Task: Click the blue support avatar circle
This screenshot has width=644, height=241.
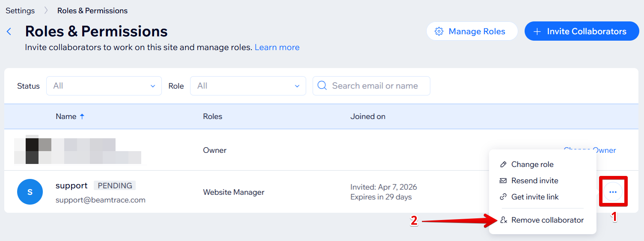Action: click(30, 192)
